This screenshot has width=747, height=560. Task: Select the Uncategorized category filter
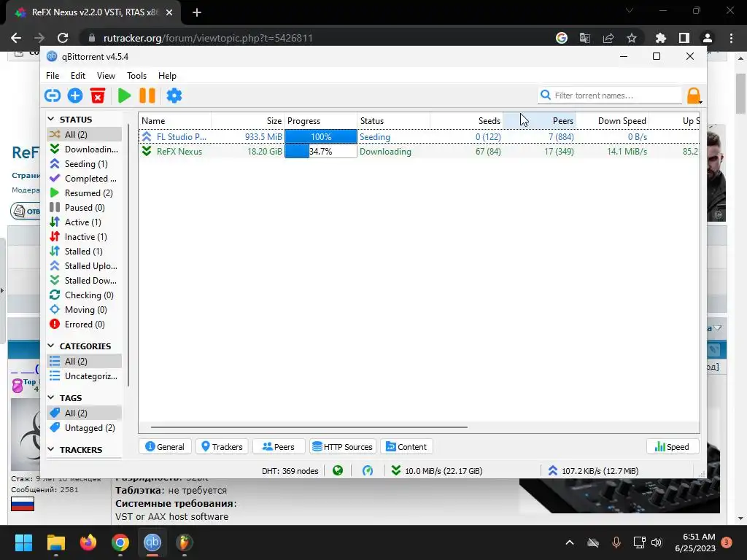85,376
